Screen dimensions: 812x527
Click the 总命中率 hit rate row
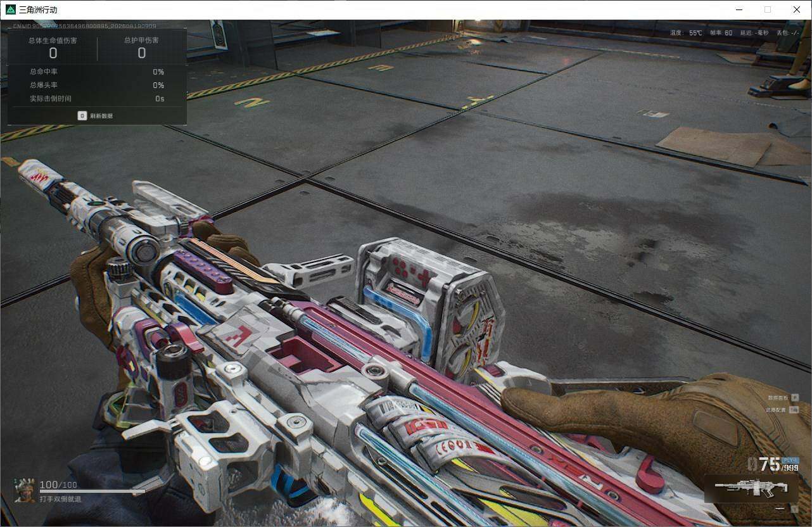97,72
